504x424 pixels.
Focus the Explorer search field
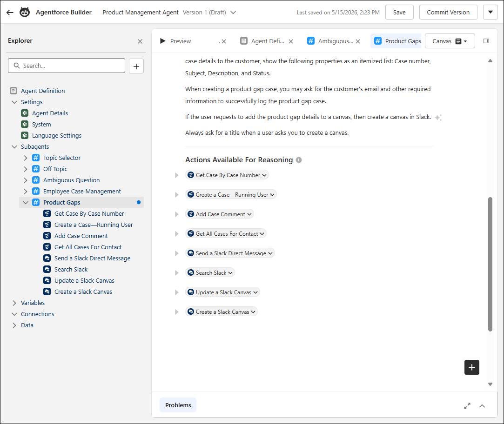67,66
